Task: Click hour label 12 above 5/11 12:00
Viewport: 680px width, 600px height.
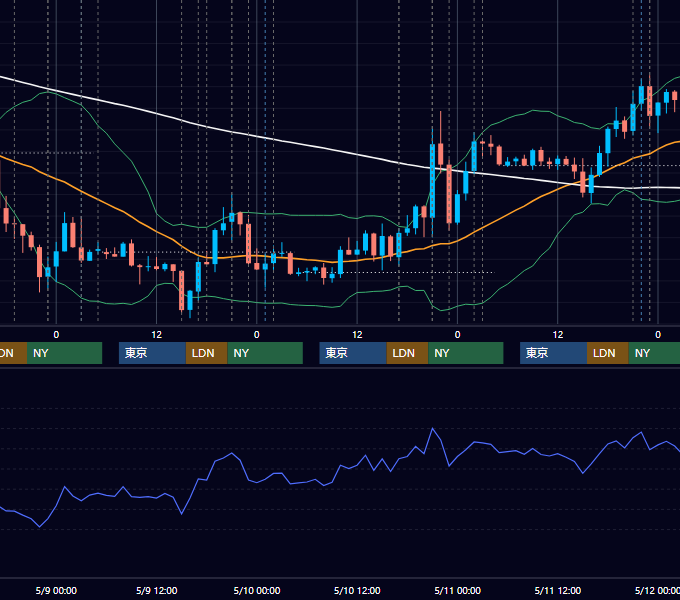Action: click(x=558, y=335)
